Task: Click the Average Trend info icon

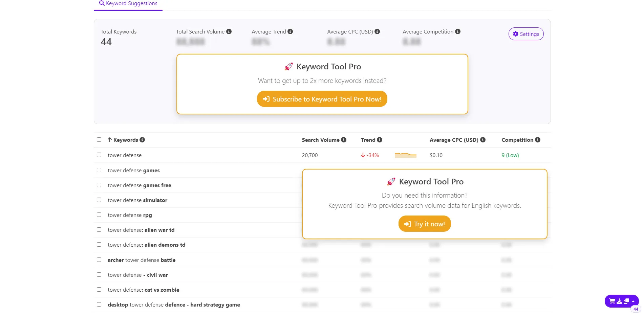Action: [290, 31]
